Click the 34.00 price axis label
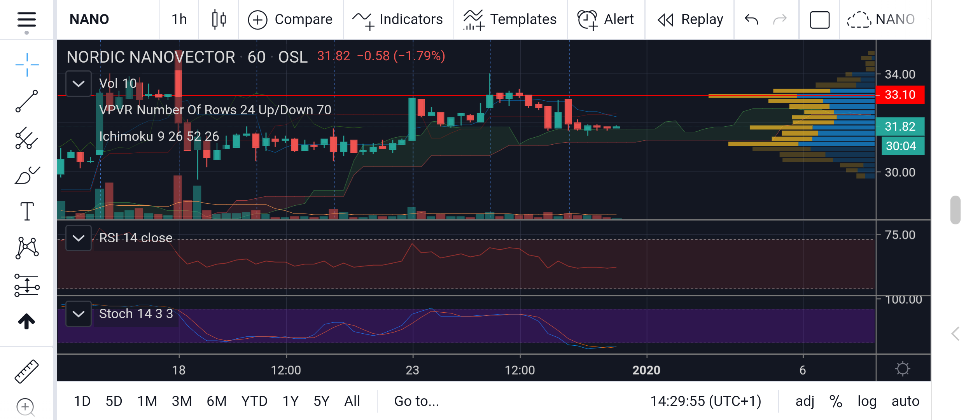The width and height of the screenshot is (980, 420). (900, 74)
